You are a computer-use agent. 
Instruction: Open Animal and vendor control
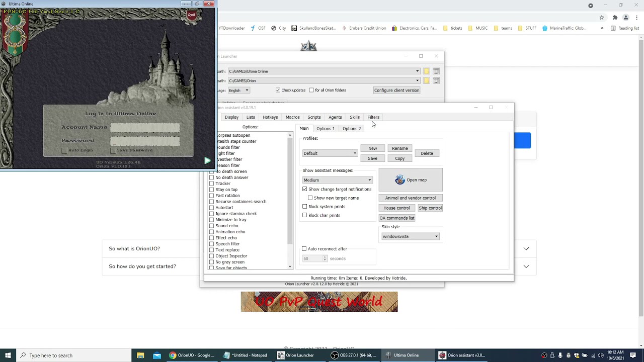pyautogui.click(x=411, y=198)
